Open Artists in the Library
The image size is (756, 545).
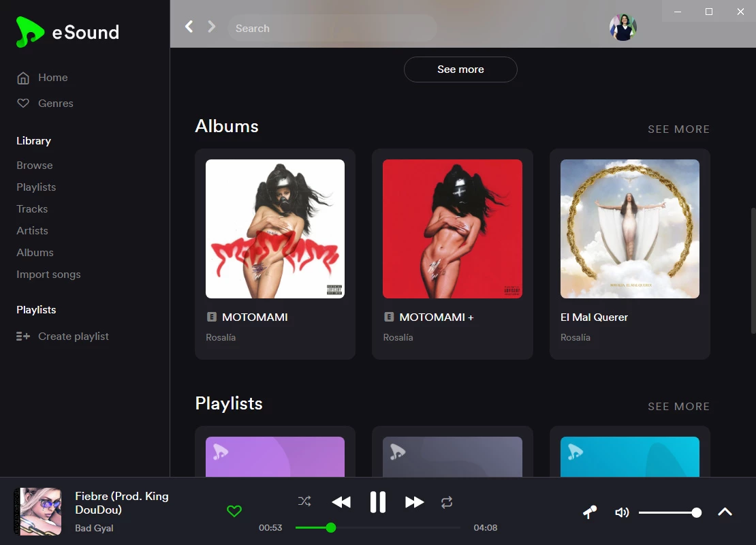32,230
